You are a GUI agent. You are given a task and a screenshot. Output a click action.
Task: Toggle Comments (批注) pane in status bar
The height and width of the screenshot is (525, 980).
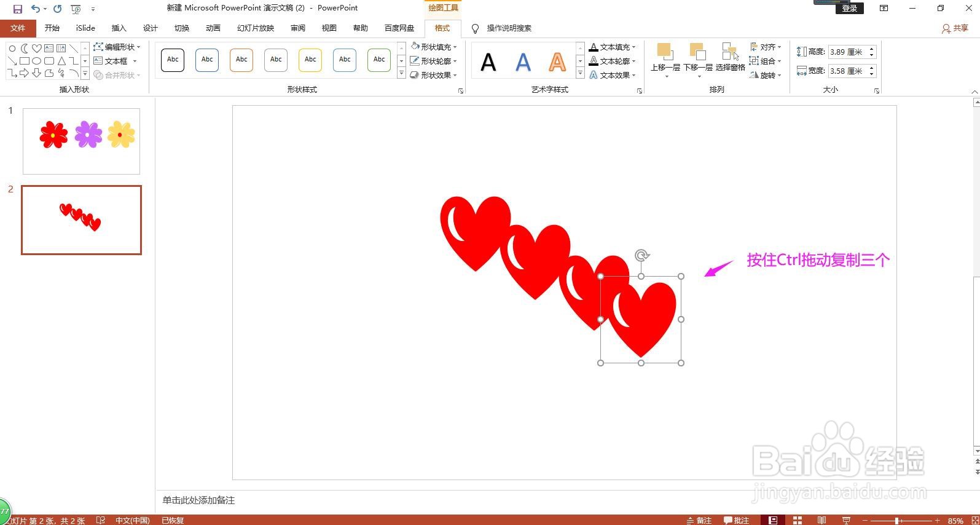737,520
